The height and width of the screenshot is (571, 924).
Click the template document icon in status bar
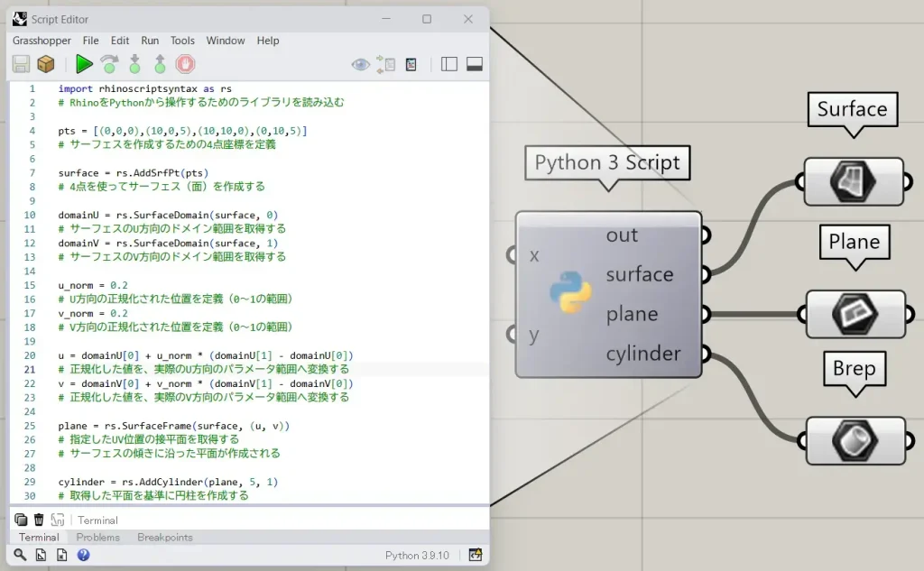click(41, 555)
